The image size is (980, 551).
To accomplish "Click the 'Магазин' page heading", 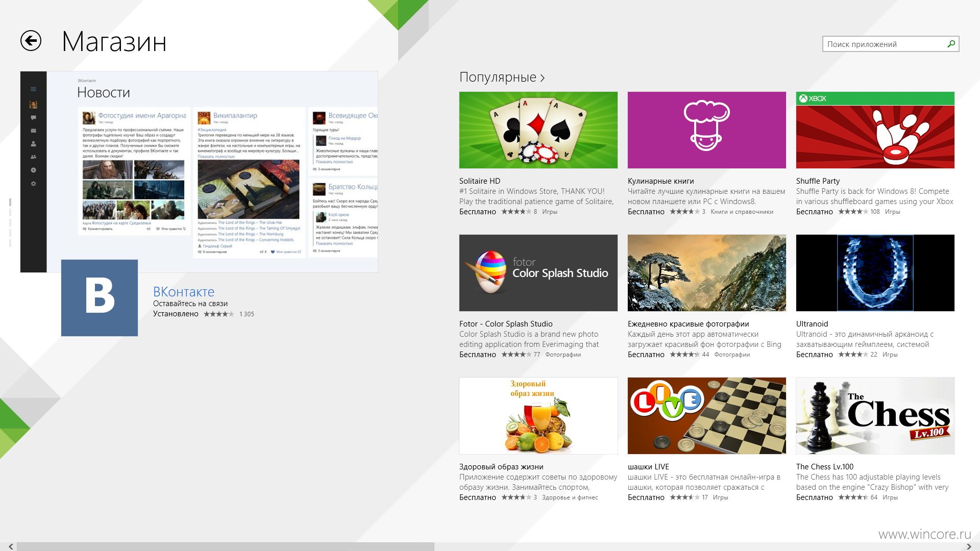I will [x=114, y=42].
